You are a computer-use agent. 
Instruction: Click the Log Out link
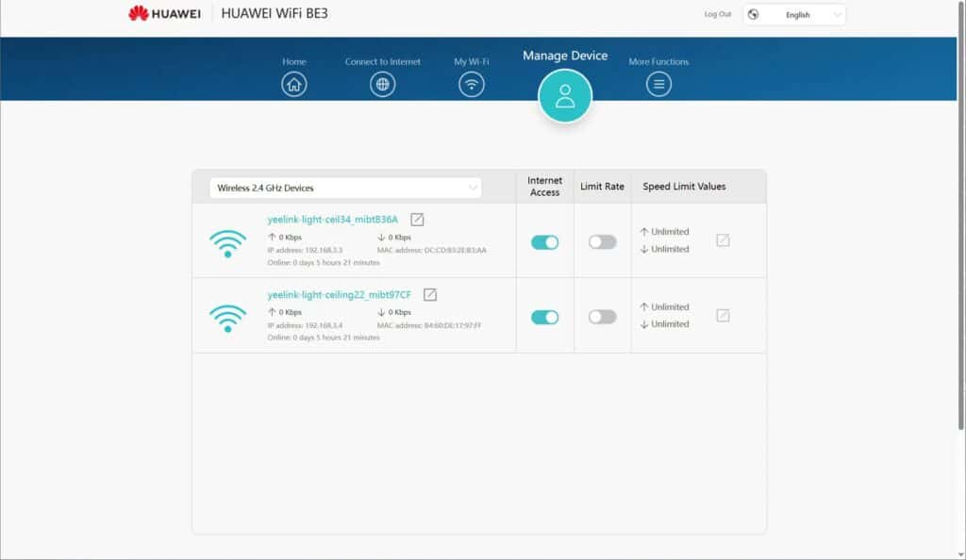(x=718, y=14)
